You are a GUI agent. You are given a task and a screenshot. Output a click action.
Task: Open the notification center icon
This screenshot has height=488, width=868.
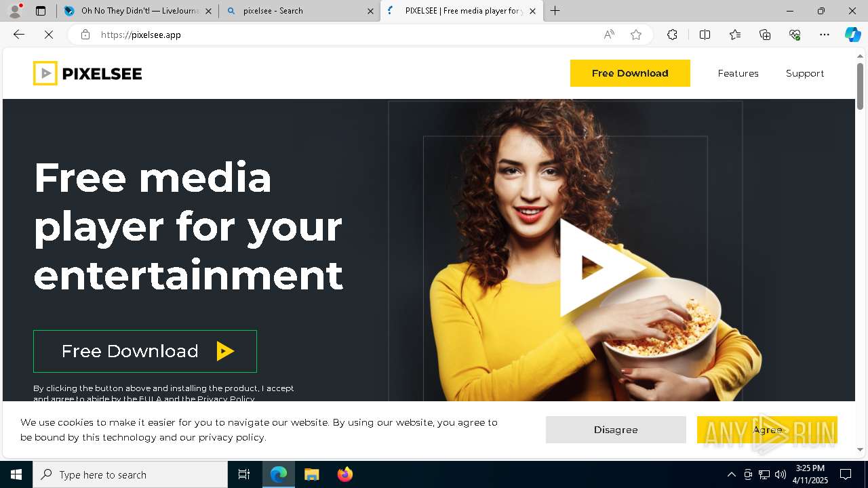pos(846,474)
